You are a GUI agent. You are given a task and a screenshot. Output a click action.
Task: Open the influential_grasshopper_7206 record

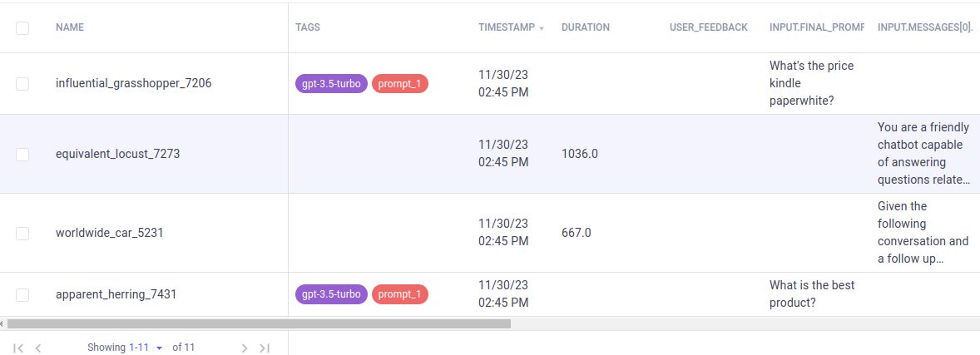(133, 83)
